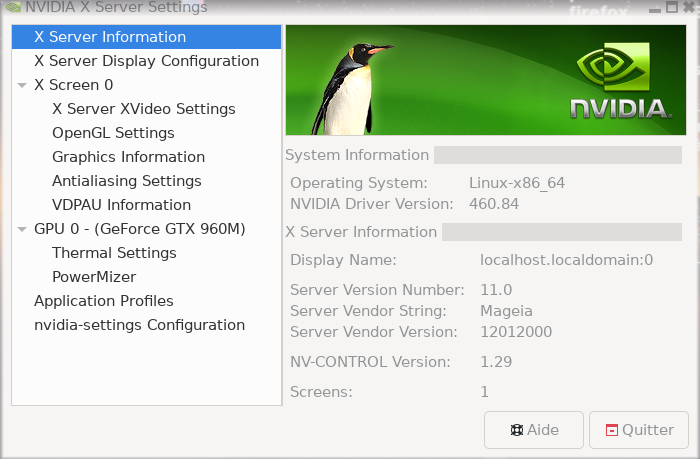Close the window with title bar X
This screenshot has width=700, height=459.
pos(690,7)
